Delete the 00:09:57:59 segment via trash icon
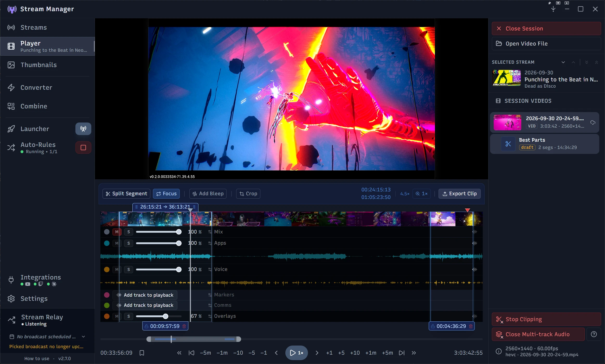Screen dimensions: 605x364 pyautogui.click(x=184, y=326)
